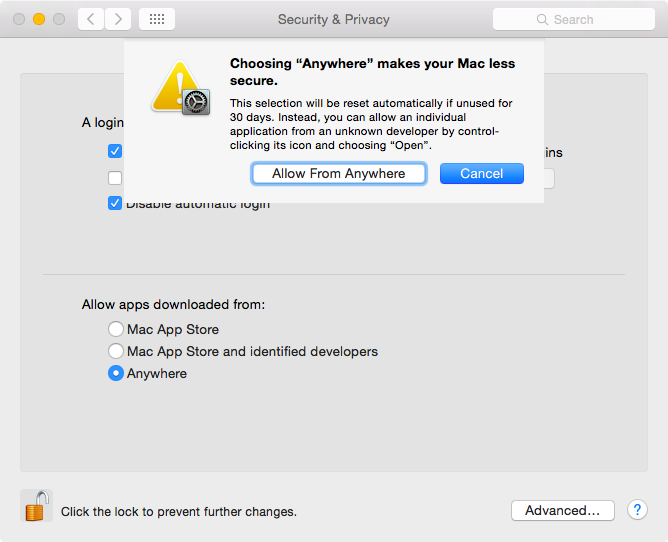Select Mac App Store and identified developers

point(116,351)
